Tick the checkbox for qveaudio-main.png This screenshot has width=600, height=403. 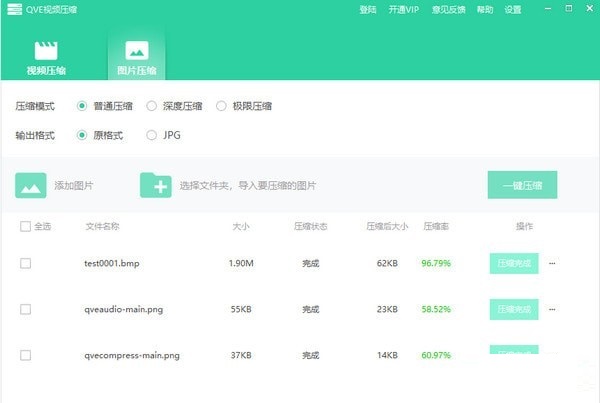click(25, 310)
